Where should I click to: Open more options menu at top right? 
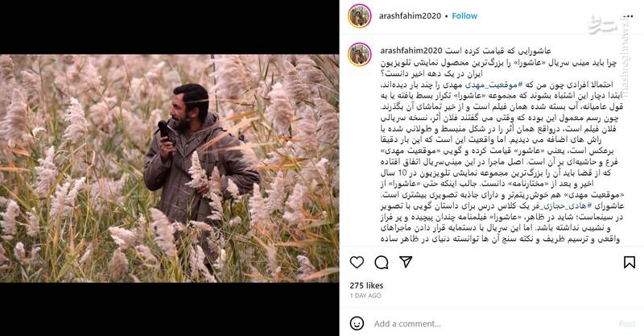(x=628, y=16)
